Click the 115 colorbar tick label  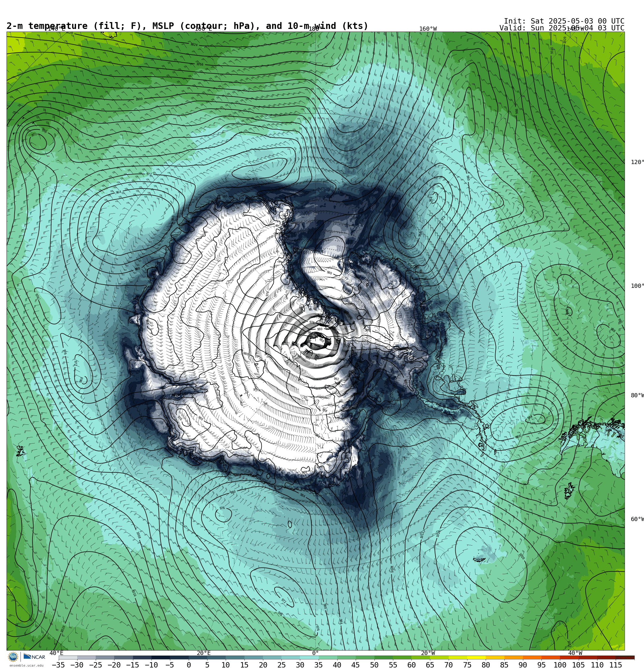(x=615, y=665)
